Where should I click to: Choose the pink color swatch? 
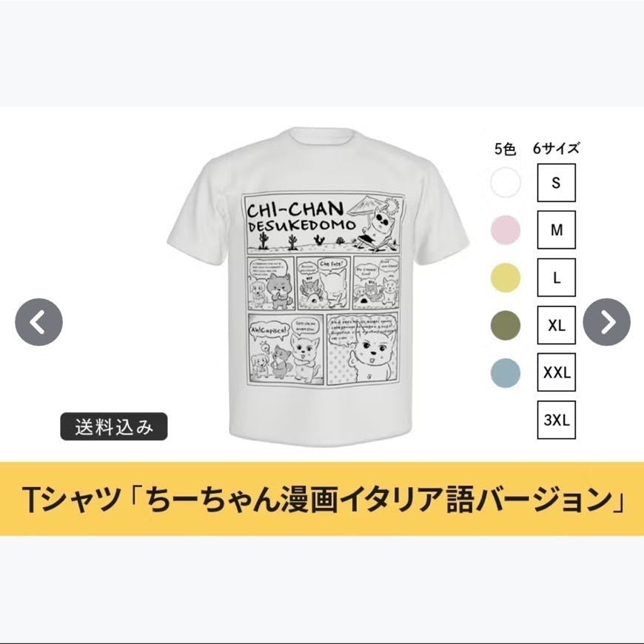506,230
